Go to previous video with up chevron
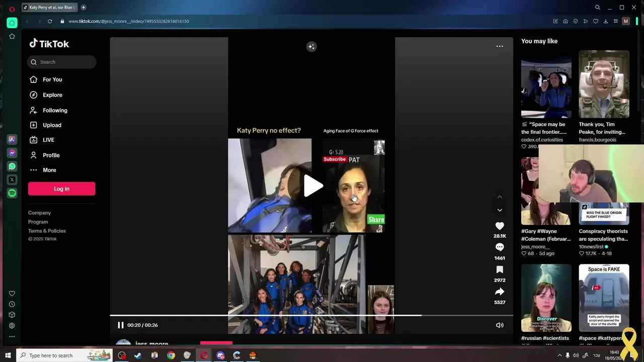 (x=500, y=197)
